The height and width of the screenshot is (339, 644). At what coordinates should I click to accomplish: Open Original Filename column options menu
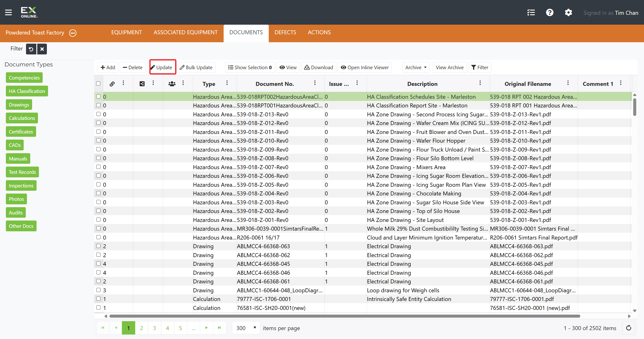[568, 83]
